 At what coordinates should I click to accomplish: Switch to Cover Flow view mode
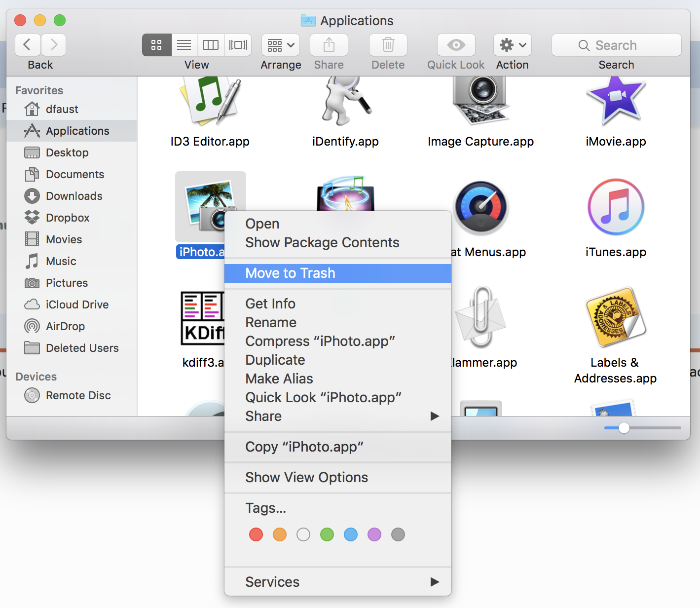coord(238,45)
